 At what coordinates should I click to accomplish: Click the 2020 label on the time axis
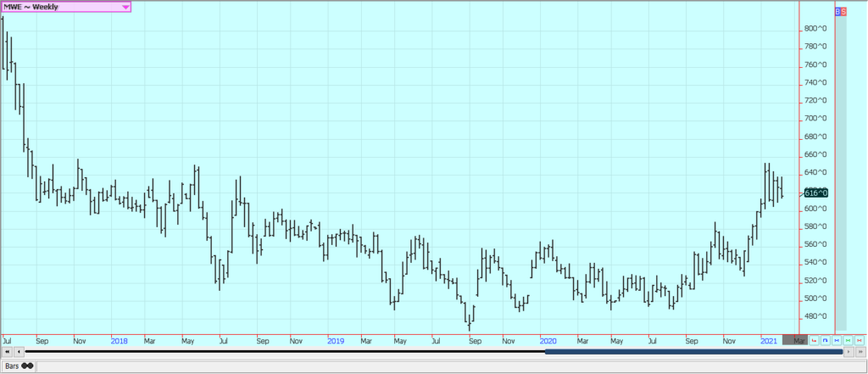[x=548, y=341]
